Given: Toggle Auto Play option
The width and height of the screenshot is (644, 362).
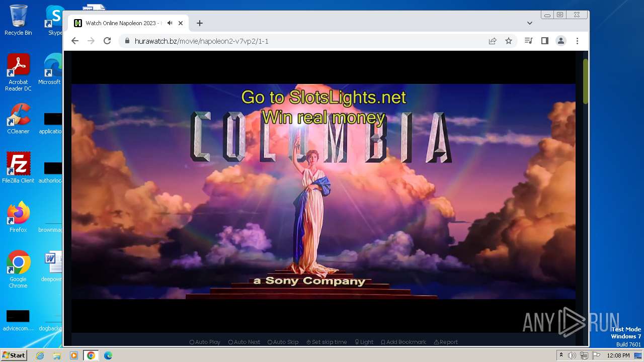Looking at the screenshot, I should (x=205, y=342).
